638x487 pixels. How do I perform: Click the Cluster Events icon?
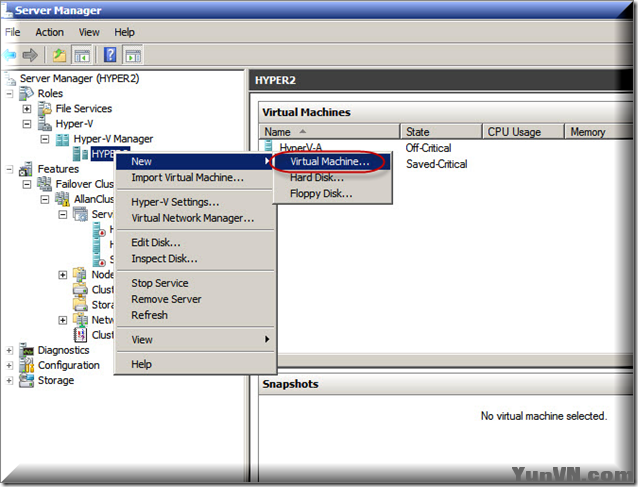80,335
